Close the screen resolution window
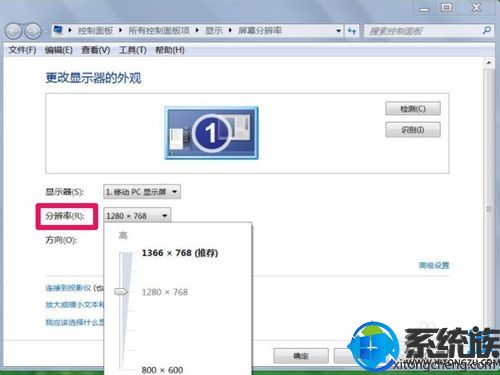Viewport: 500px width, 375px height. pyautogui.click(x=477, y=8)
